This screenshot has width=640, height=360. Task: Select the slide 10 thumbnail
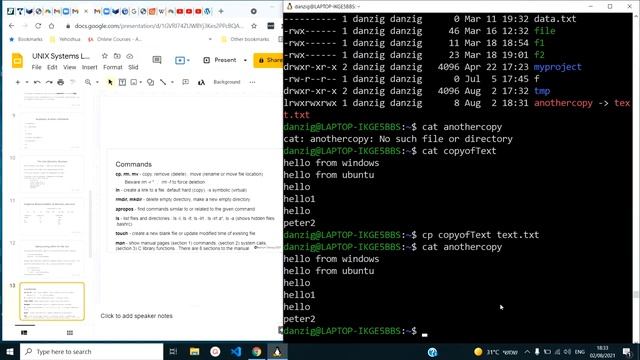click(52, 173)
